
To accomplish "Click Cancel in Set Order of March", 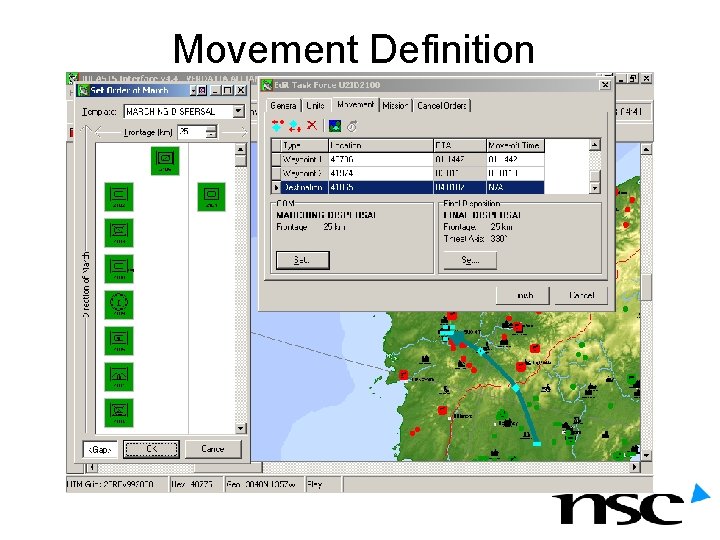I will pos(213,449).
